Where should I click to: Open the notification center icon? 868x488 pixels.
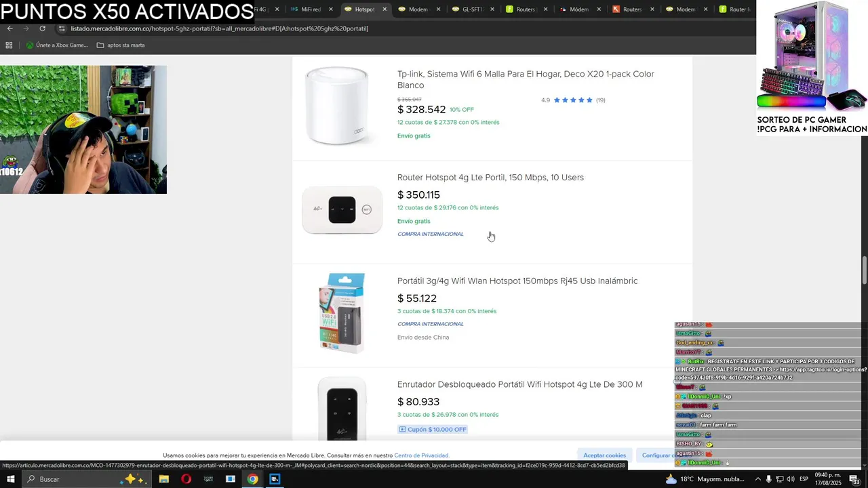coord(854,479)
